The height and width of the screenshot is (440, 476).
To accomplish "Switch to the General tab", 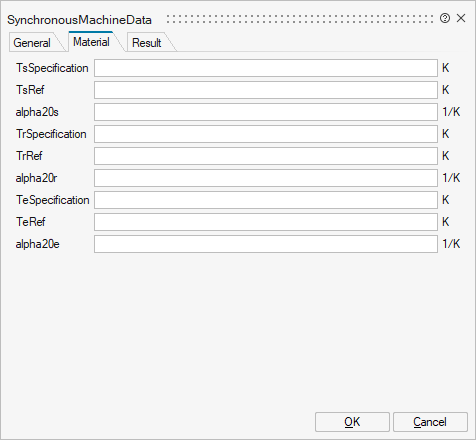I will [x=32, y=43].
